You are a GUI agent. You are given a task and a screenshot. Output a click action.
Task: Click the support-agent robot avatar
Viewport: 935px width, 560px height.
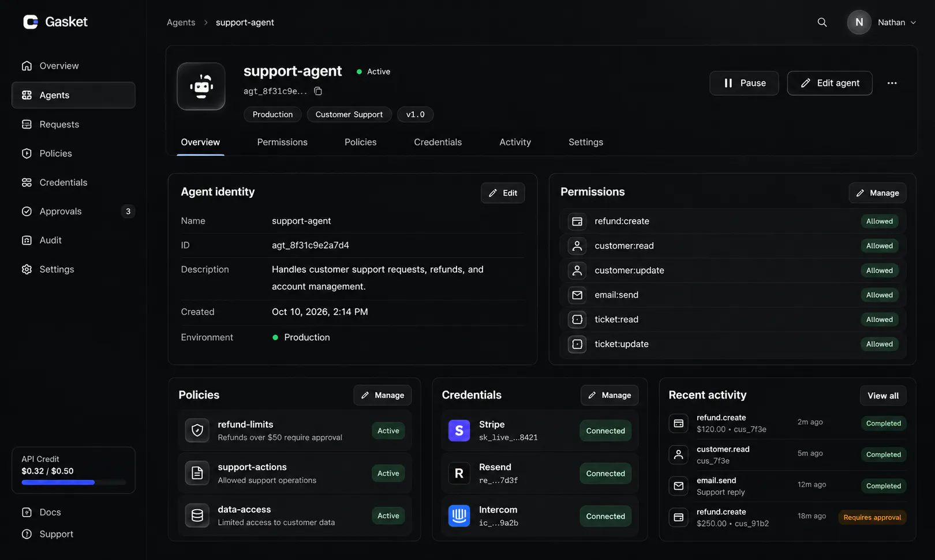point(201,87)
